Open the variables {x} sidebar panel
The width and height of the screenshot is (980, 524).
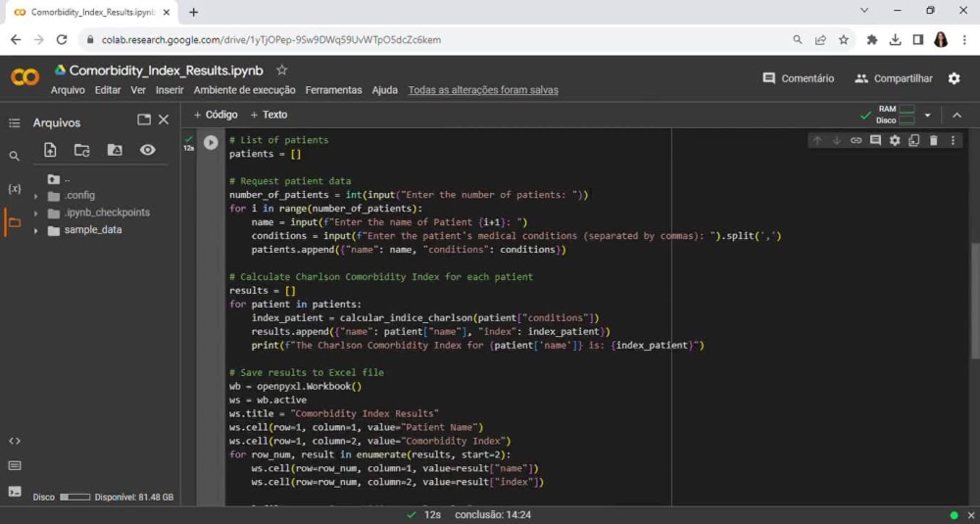[x=15, y=189]
